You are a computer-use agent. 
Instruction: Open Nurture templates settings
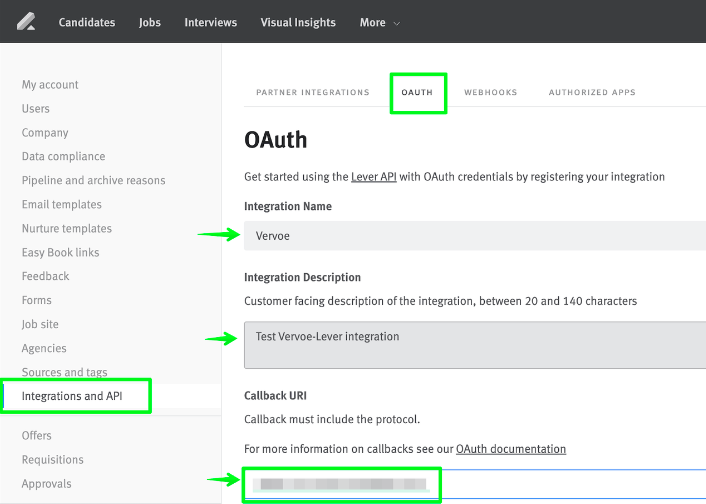click(x=67, y=228)
